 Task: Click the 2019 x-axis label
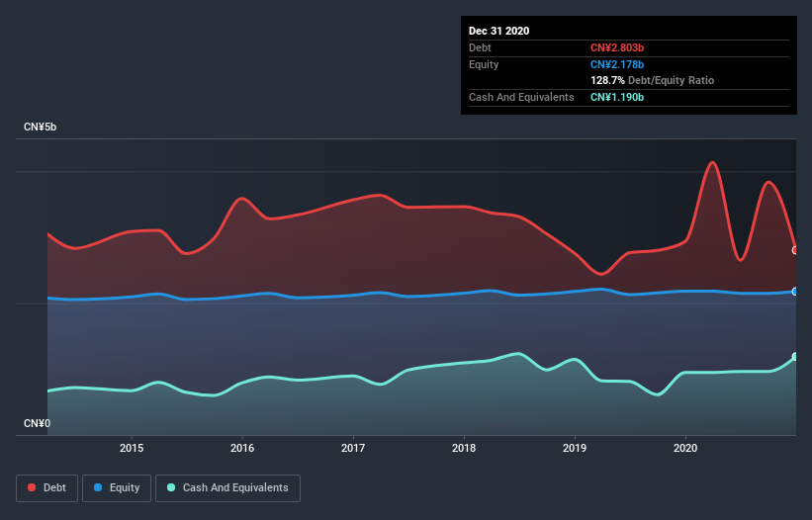[x=575, y=448]
